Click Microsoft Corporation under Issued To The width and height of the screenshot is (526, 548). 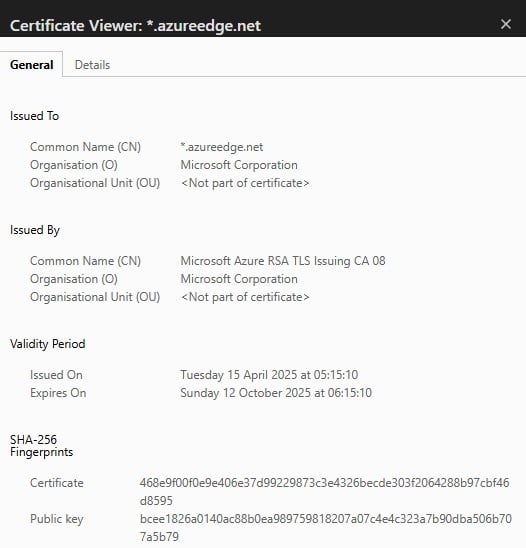(239, 165)
